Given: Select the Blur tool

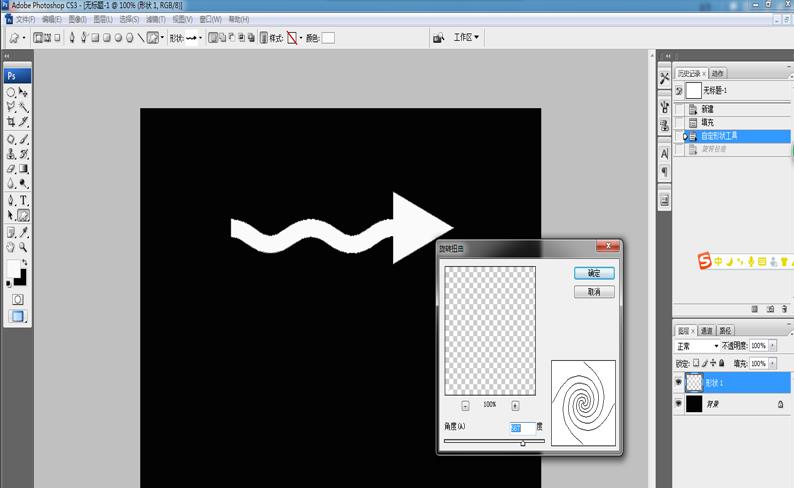Looking at the screenshot, I should click(x=11, y=183).
